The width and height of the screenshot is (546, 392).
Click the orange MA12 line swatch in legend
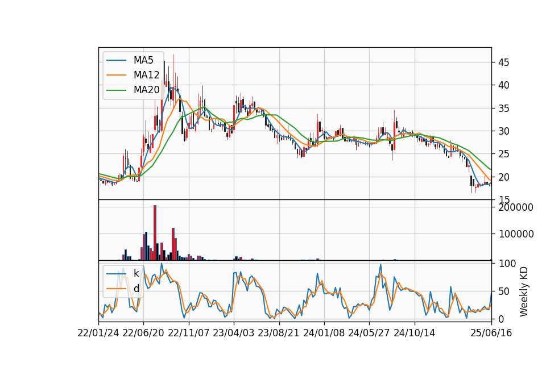(116, 75)
